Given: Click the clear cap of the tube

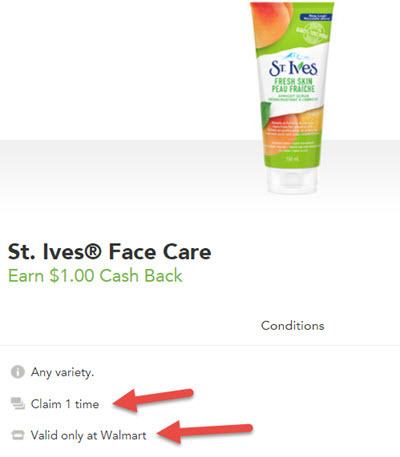Looking at the screenshot, I should pos(292,180).
